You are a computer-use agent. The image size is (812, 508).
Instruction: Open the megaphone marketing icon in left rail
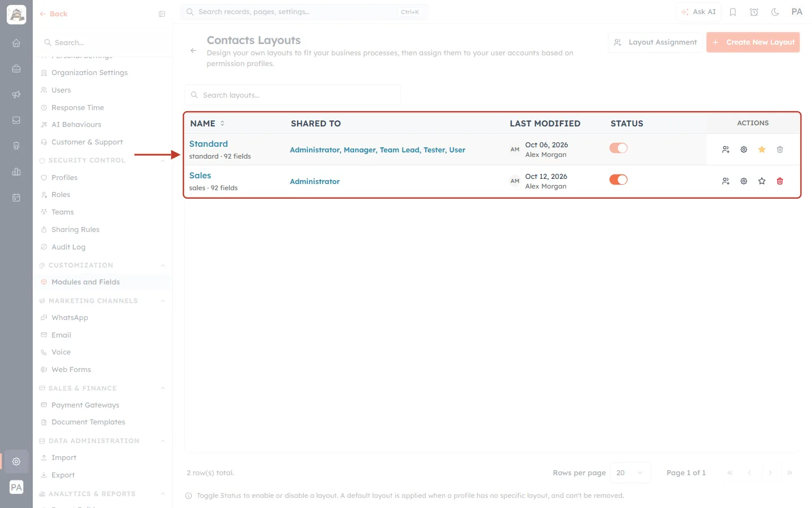(16, 94)
